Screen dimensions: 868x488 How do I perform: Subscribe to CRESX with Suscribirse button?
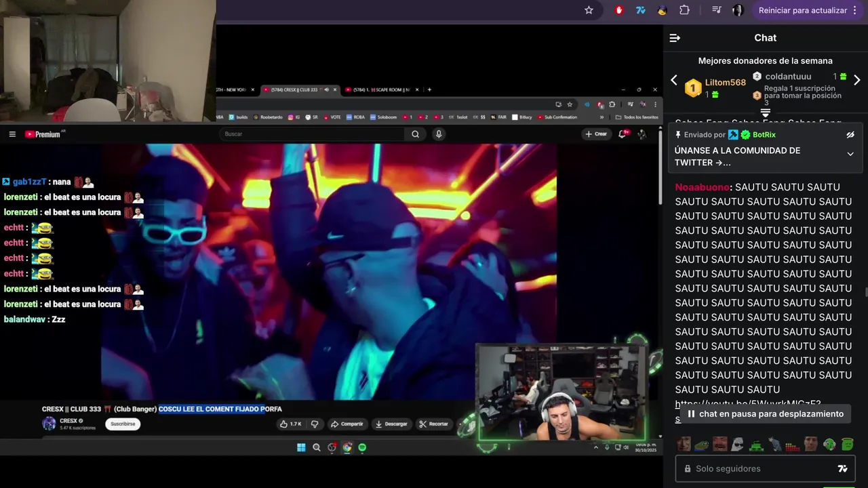[123, 424]
